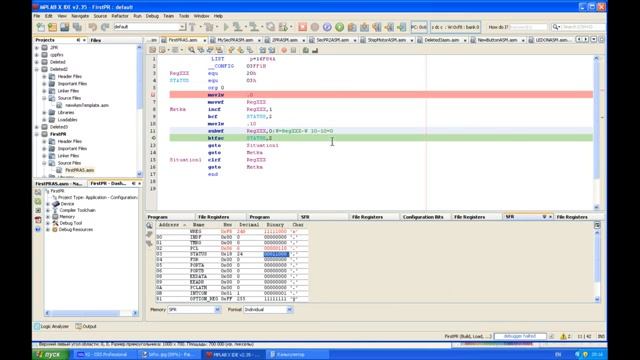The image size is (640, 360).
Task: Open the Window menu
Action: coord(201,16)
